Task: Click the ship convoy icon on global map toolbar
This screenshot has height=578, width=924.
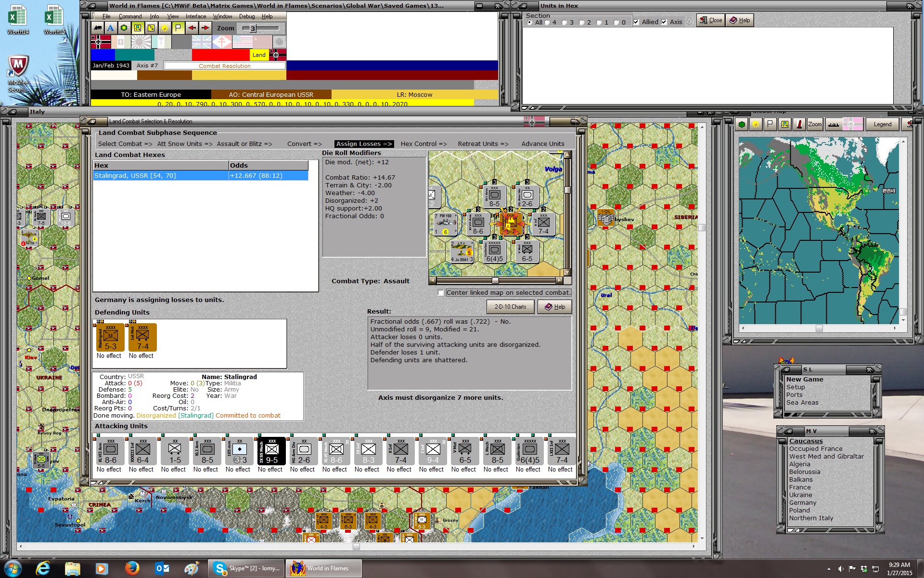Action: (x=834, y=124)
